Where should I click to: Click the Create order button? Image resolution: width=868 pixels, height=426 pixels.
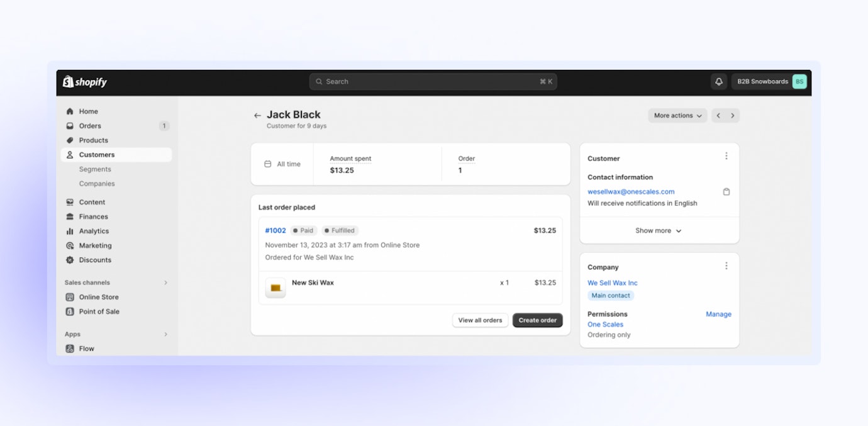click(x=537, y=320)
